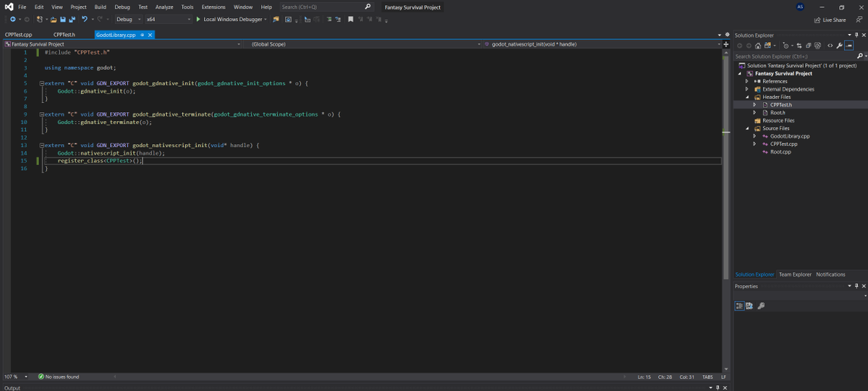Click the Navigate Backward icon
The height and width of the screenshot is (391, 868).
coord(13,20)
